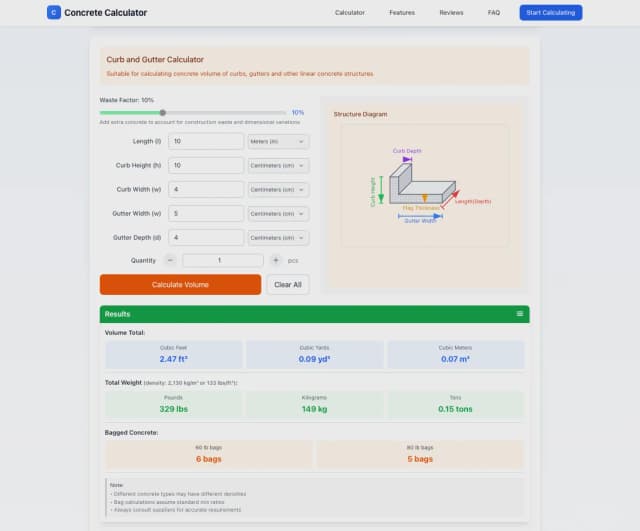640x531 pixels.
Task: Click the Length input field
Action: pyautogui.click(x=206, y=142)
